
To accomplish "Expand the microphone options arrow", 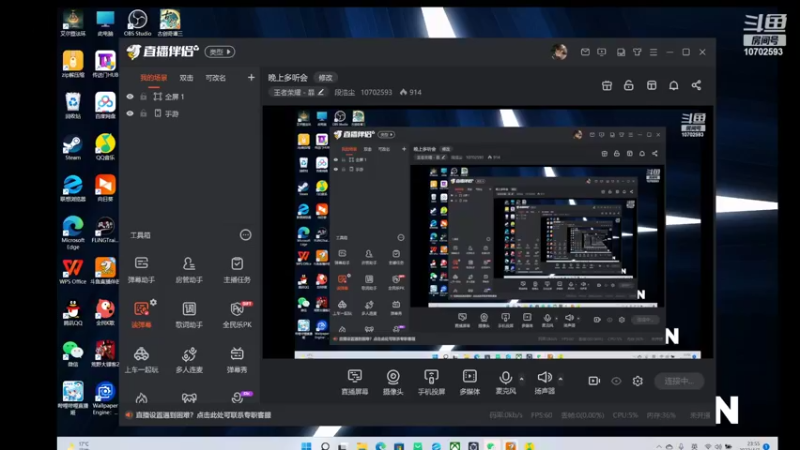I will 521,379.
